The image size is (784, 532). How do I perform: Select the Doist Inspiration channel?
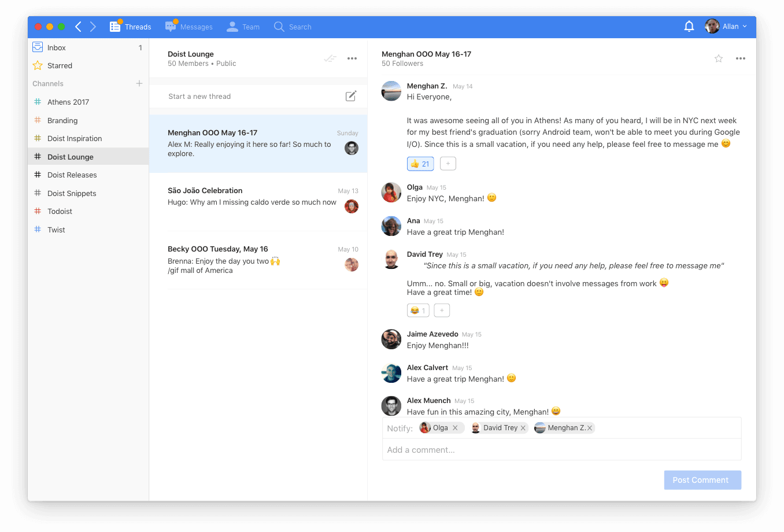click(x=88, y=138)
